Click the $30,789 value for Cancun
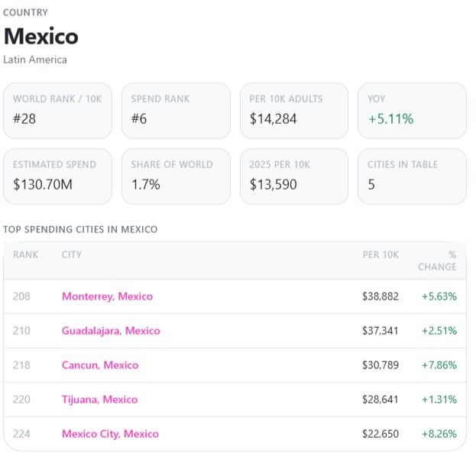Viewport: 476px width, 466px height. (x=380, y=365)
